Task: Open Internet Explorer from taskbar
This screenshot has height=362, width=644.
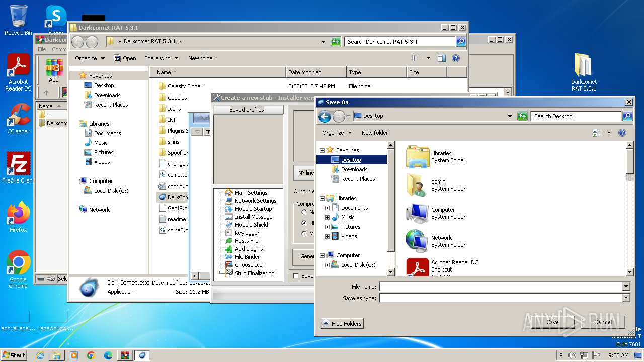Action: click(40, 355)
